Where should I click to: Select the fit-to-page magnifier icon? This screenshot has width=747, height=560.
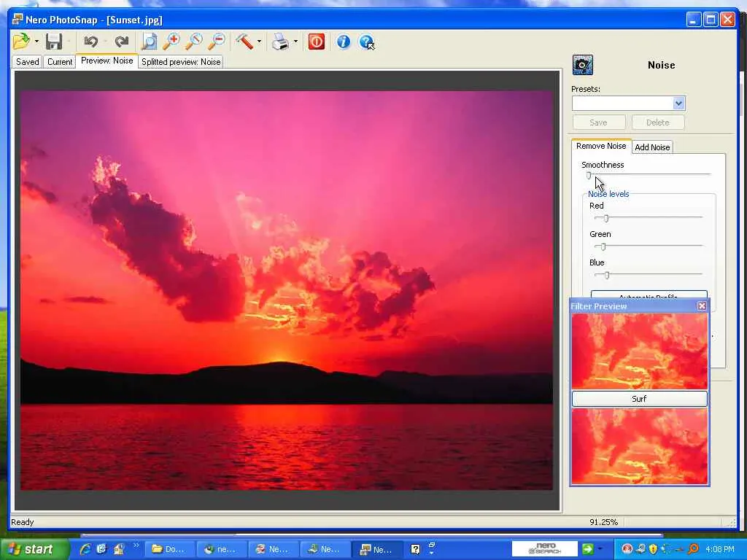tap(149, 42)
